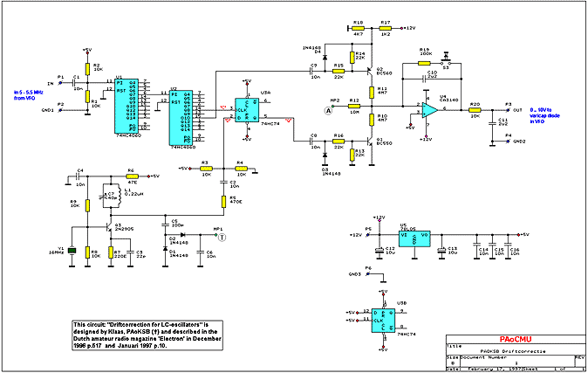Select the U2 74HC4060 counter chip
The width and height of the screenshot is (588, 373).
coord(181,118)
